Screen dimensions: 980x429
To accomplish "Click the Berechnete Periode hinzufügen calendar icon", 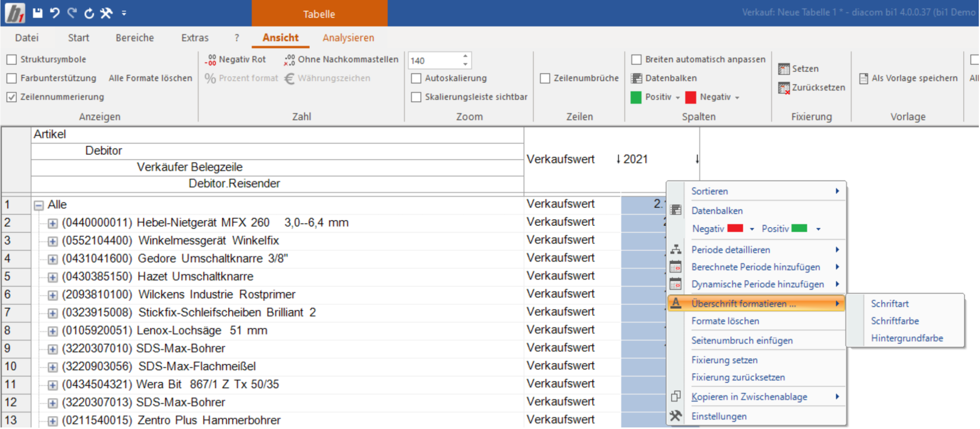I will pos(675,267).
